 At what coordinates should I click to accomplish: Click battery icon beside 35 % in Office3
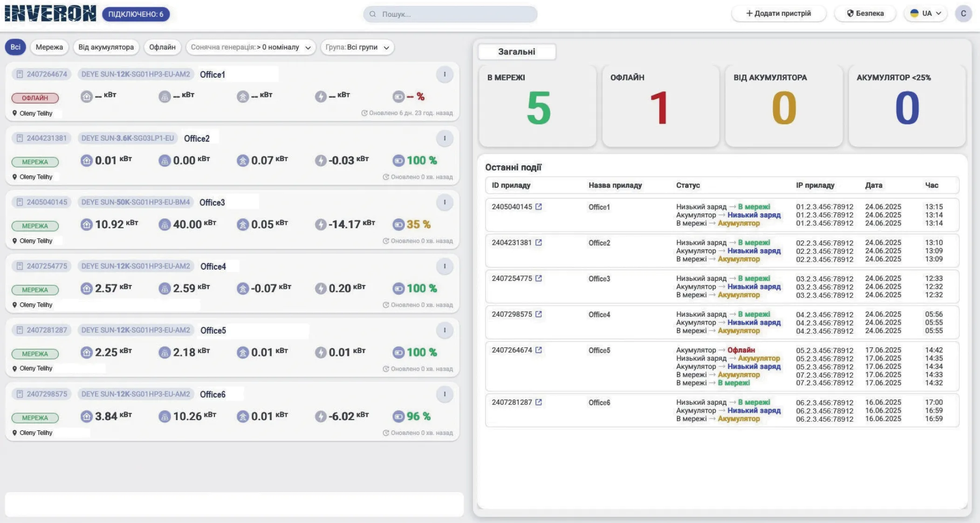(x=398, y=224)
